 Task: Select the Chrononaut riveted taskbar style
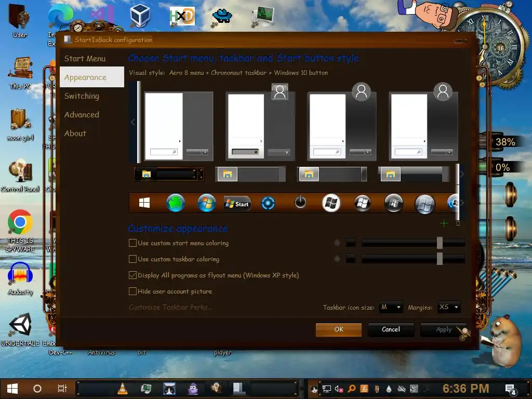pyautogui.click(x=169, y=174)
